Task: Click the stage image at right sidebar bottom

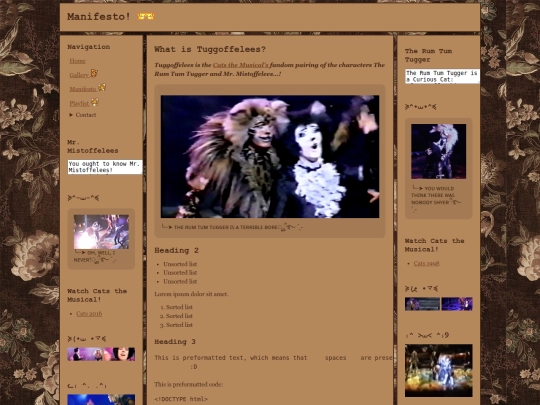Action: [x=439, y=371]
